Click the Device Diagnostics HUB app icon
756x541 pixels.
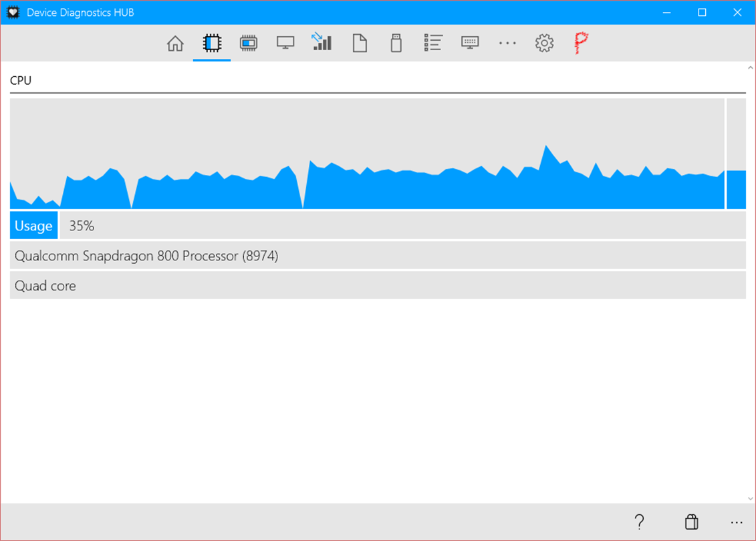click(13, 13)
